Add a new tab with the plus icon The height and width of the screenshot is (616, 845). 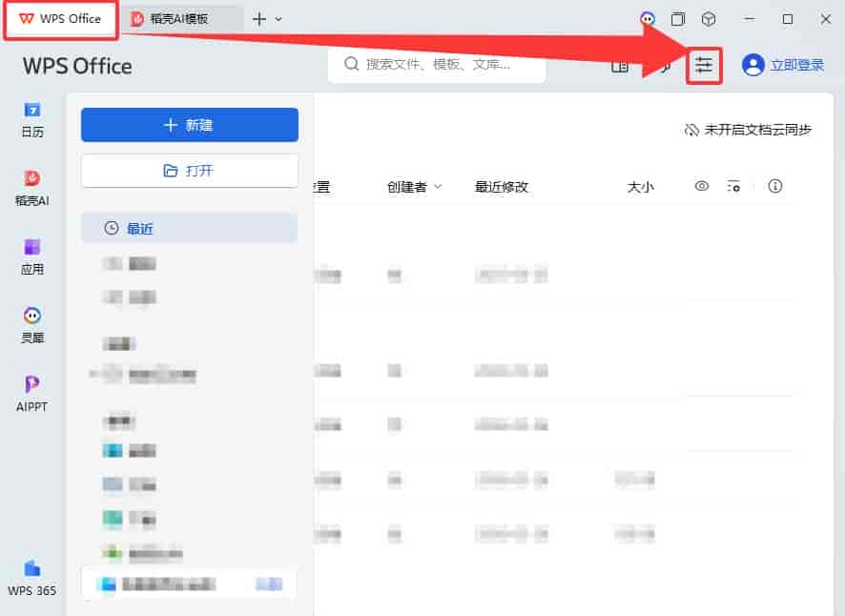[x=259, y=19]
